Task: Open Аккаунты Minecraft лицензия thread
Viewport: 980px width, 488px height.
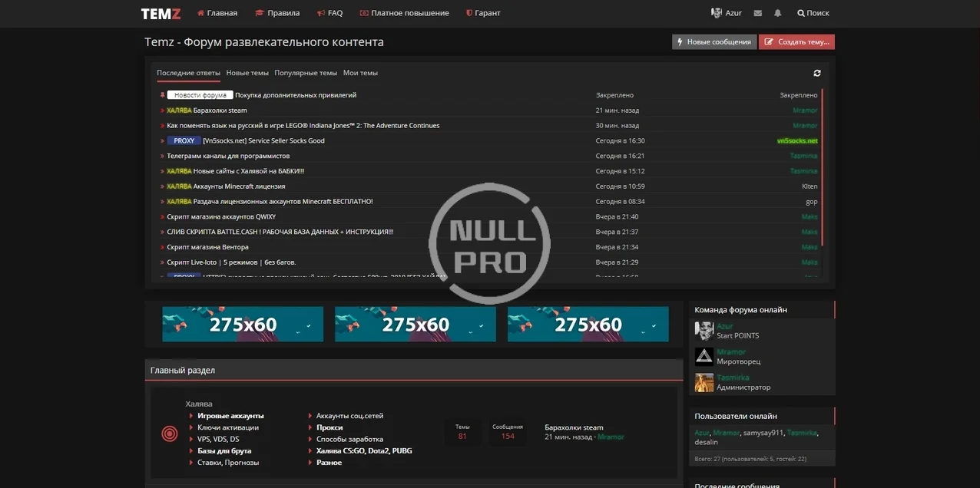Action: 239,186
